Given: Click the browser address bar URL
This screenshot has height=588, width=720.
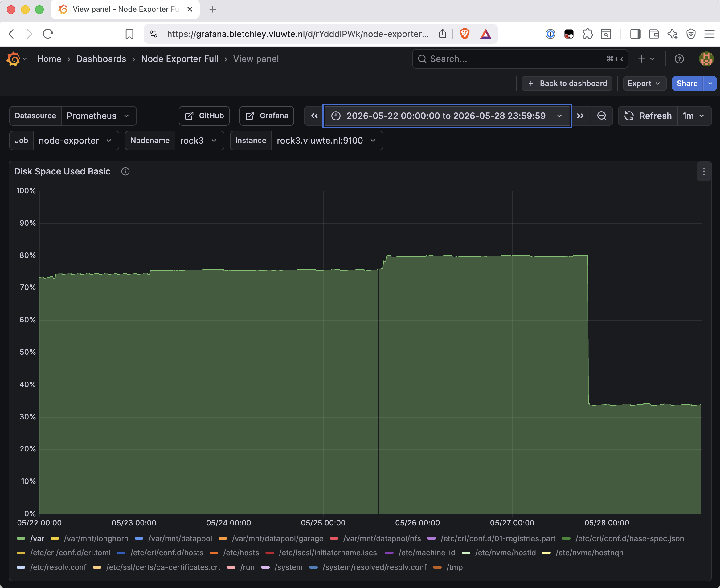Looking at the screenshot, I should coord(298,34).
